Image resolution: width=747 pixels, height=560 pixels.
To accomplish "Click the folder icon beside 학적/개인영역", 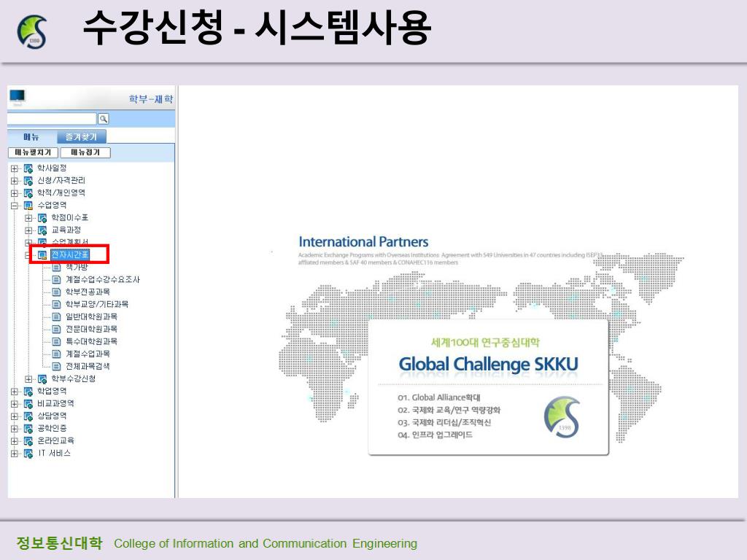I will click(28, 192).
